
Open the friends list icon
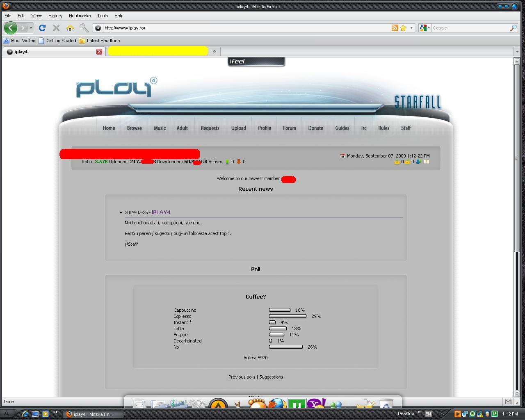[418, 162]
